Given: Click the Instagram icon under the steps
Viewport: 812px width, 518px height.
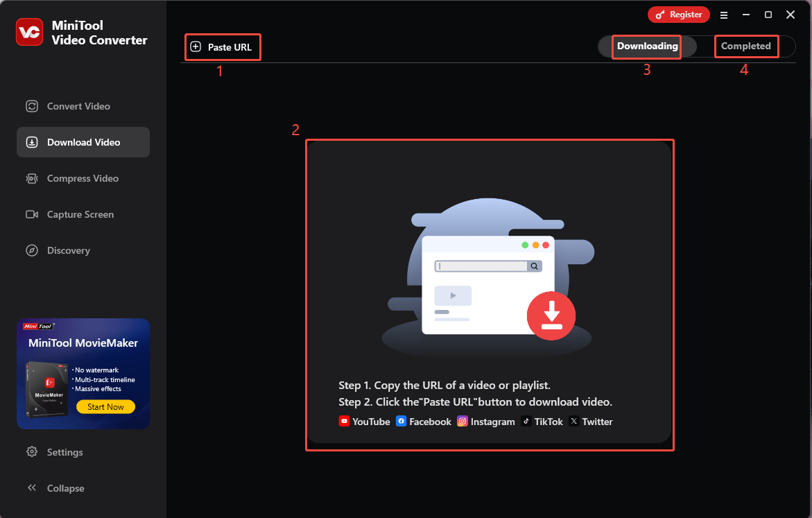Looking at the screenshot, I should click(x=462, y=421).
